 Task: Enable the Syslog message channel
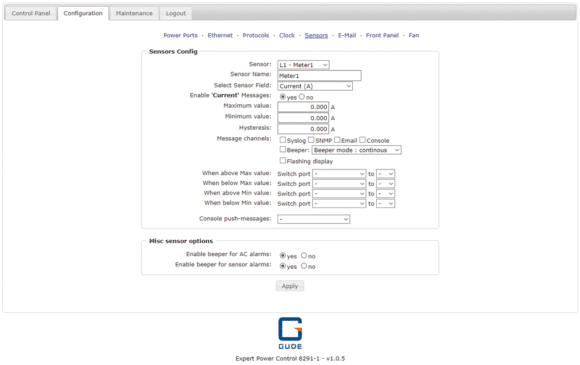click(x=283, y=140)
